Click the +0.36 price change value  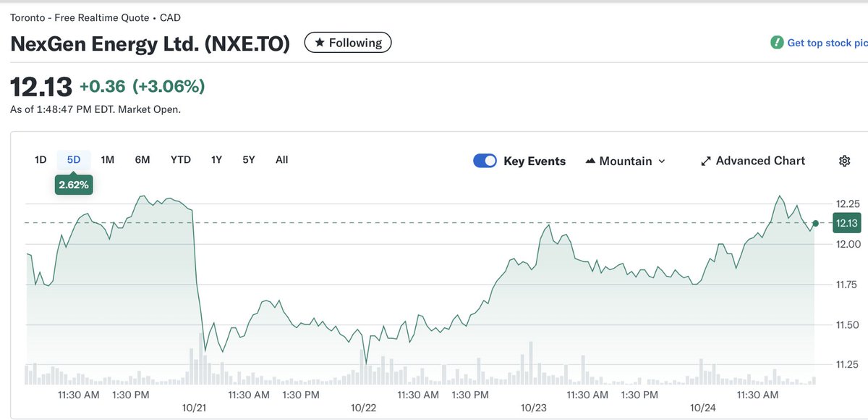103,87
